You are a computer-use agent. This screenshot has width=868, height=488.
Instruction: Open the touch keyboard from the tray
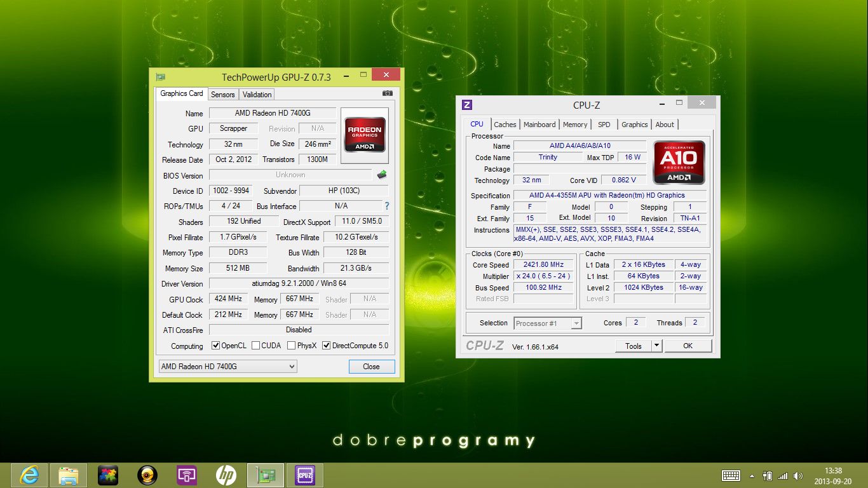[x=731, y=475]
